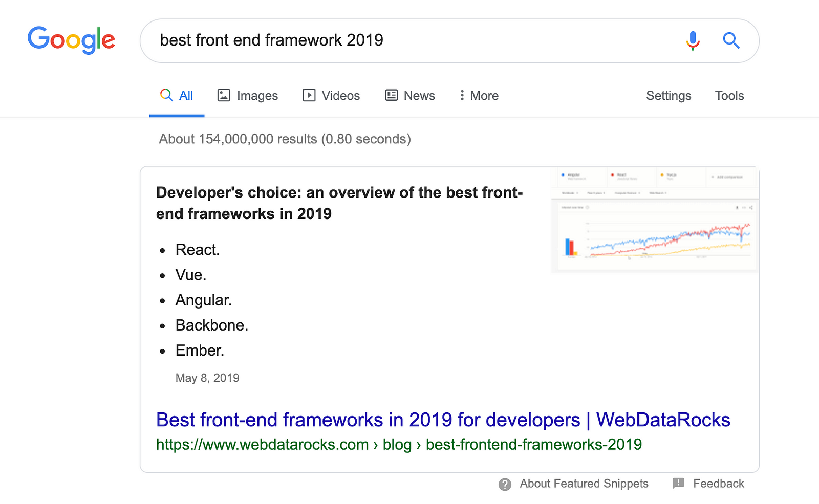This screenshot has width=819, height=504.
Task: Click the Images tab picture icon
Action: pyautogui.click(x=224, y=95)
